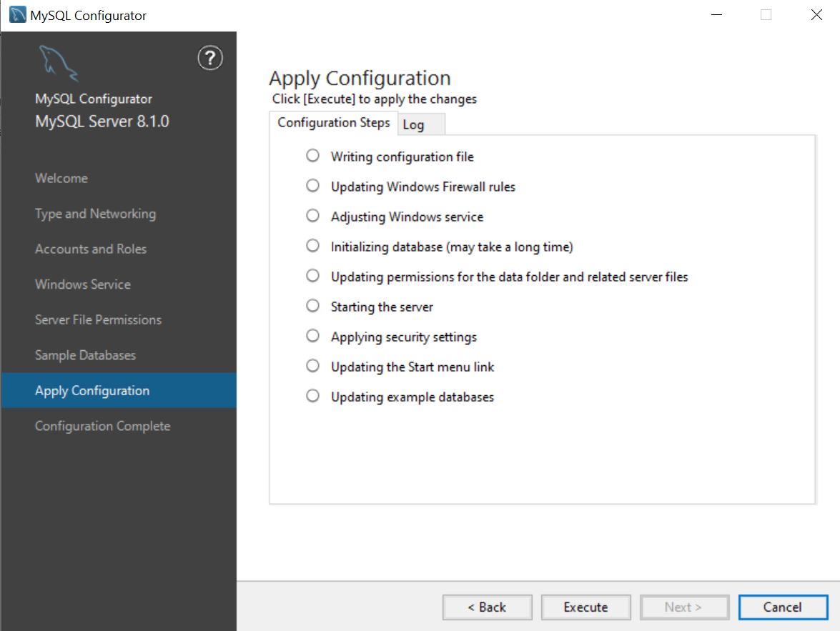Viewport: 840px width, 631px height.
Task: Select Server File Permissions
Action: pos(98,319)
